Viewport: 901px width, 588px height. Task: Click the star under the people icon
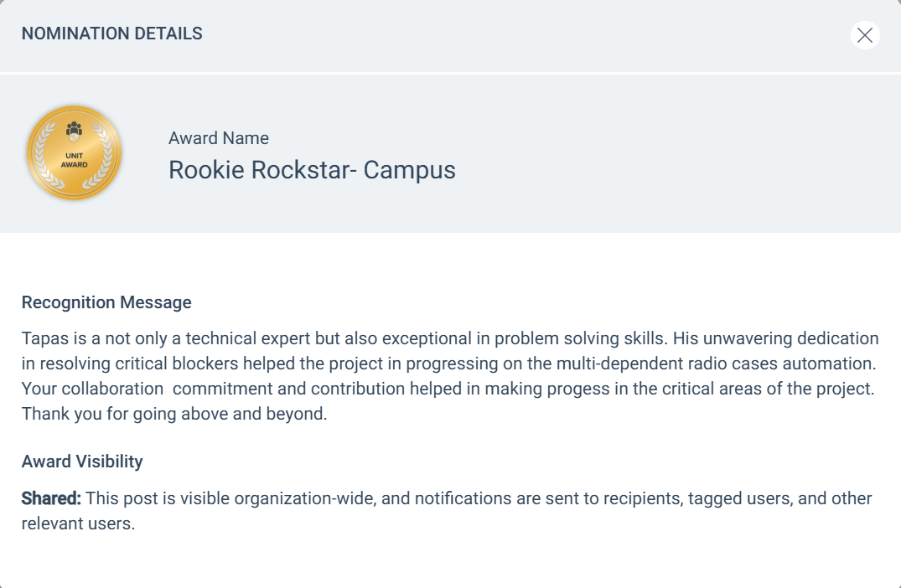click(x=74, y=137)
